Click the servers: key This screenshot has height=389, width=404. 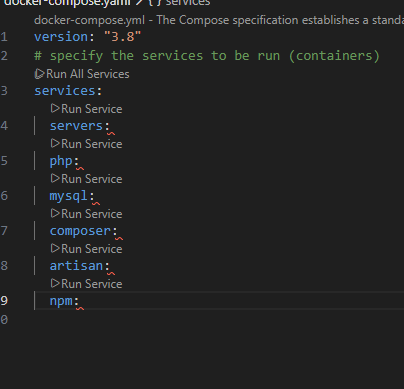[80, 126]
